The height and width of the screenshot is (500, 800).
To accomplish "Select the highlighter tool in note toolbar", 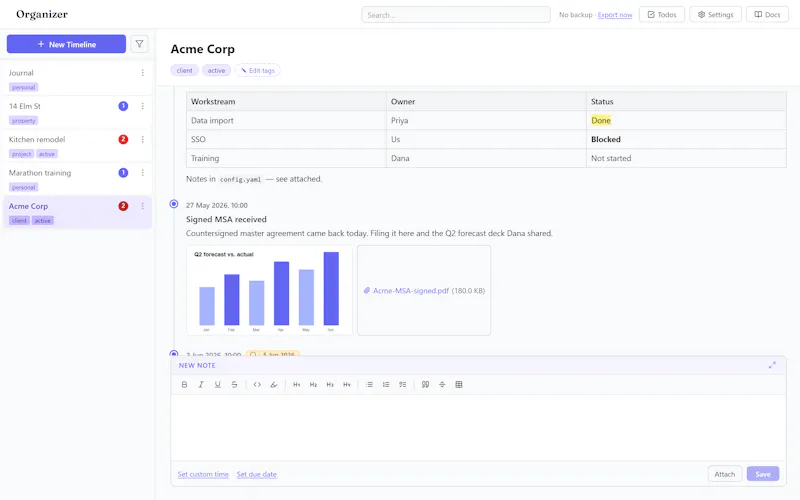I will [274, 385].
